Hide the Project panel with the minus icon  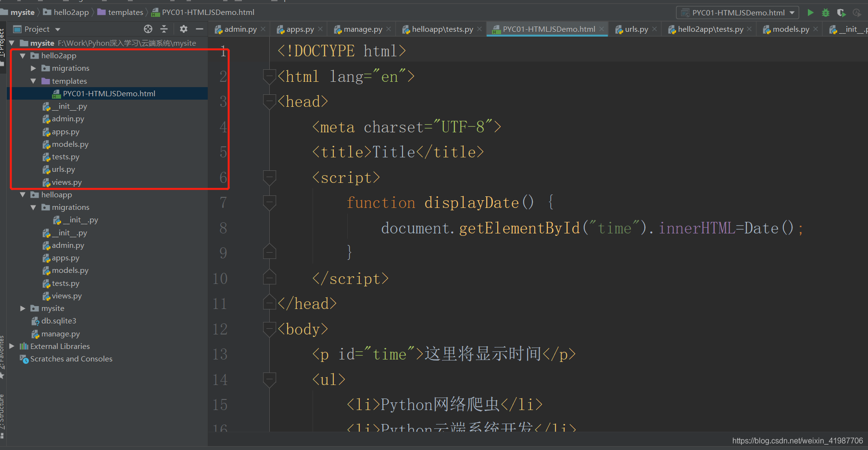tap(200, 29)
